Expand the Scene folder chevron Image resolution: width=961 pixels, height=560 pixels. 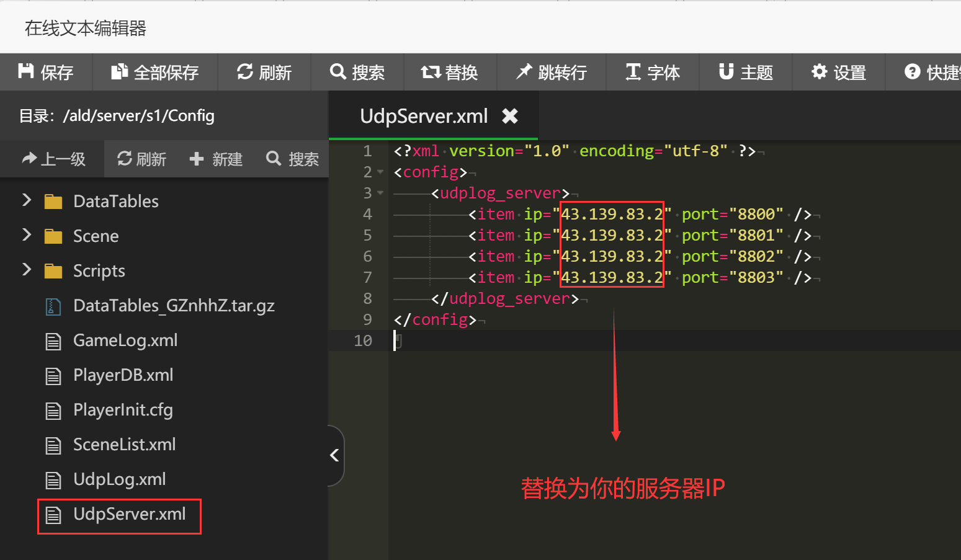point(27,234)
